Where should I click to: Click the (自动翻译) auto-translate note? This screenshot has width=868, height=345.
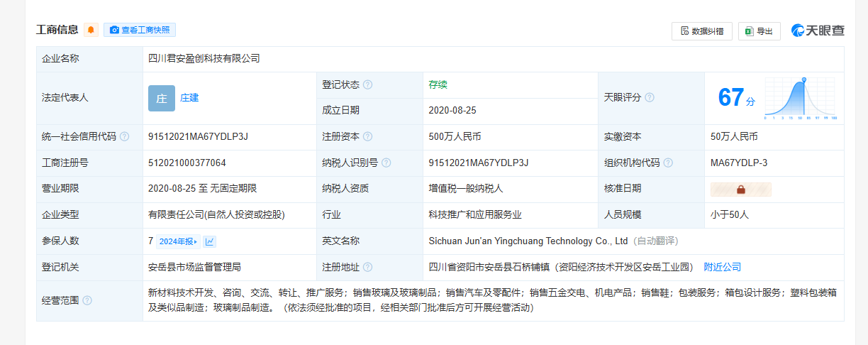pos(655,241)
